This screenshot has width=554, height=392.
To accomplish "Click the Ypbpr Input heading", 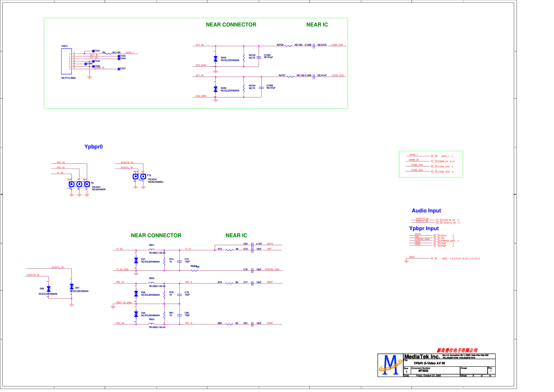I will (x=424, y=229).
